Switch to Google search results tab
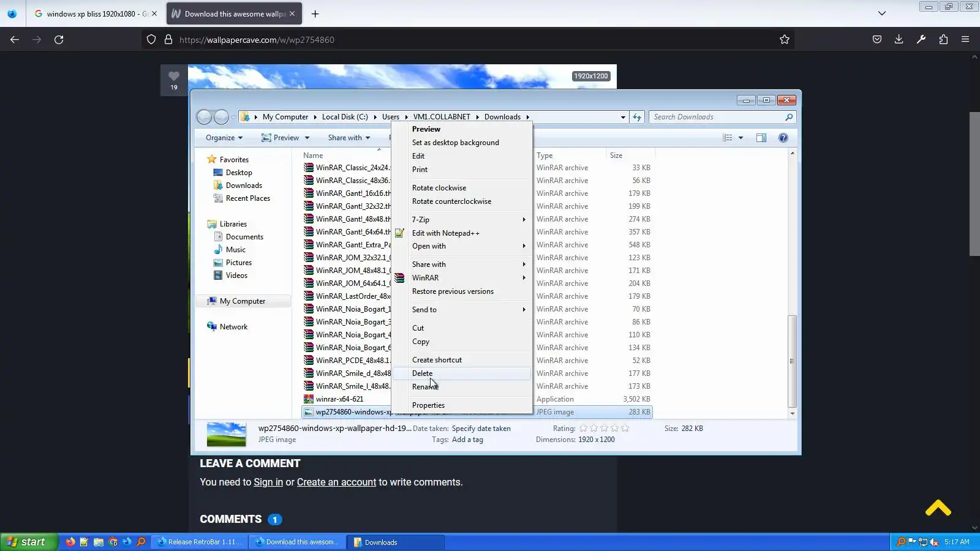Viewport: 980px width, 551px height. pyautogui.click(x=96, y=13)
